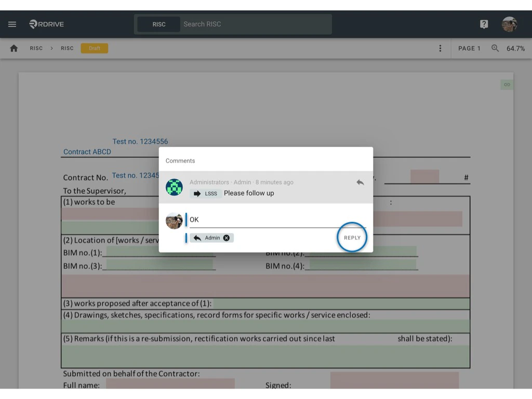Reply to the Admin comment with arrow icon
This screenshot has height=399, width=532.
click(x=361, y=182)
